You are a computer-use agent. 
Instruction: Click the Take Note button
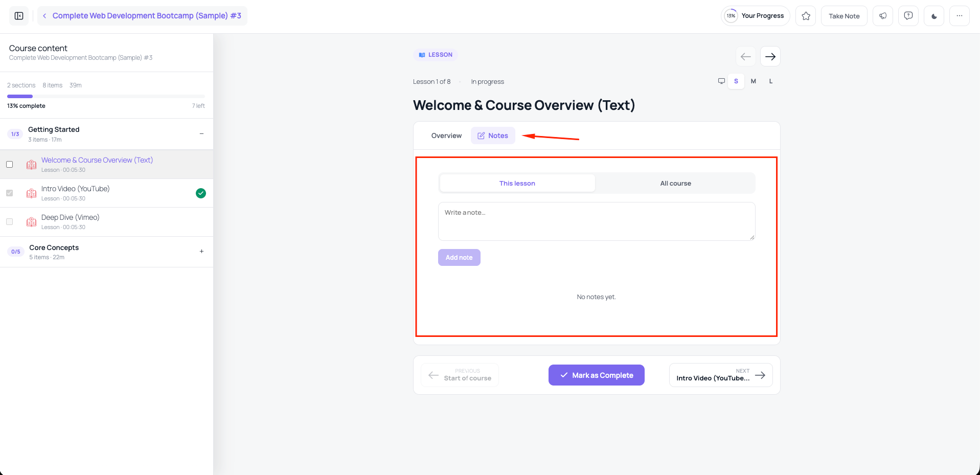tap(844, 16)
